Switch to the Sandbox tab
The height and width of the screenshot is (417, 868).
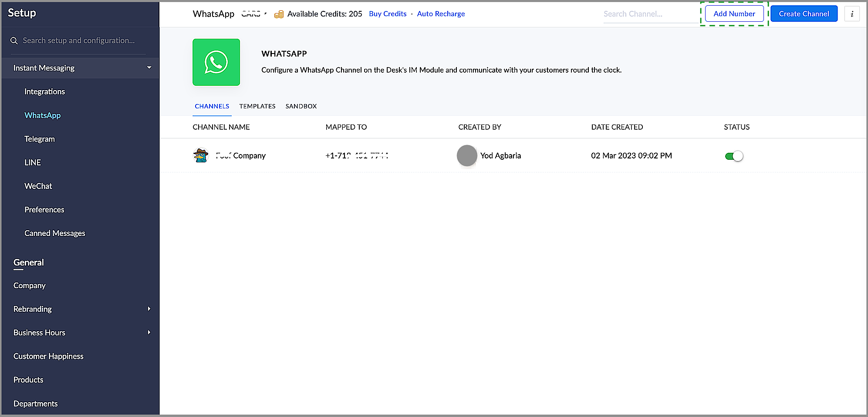(301, 106)
